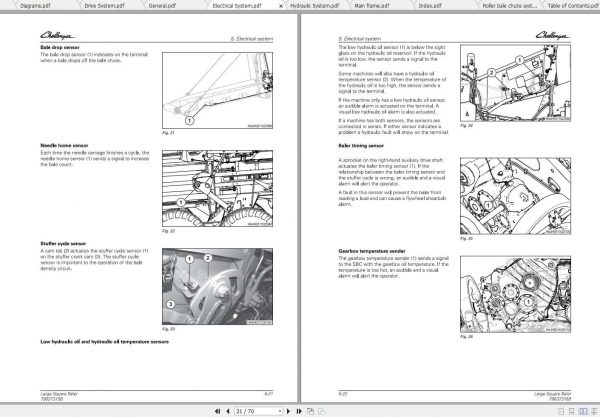Click the 'Needle home sensor' heading
This screenshot has height=417, width=600.
point(64,145)
